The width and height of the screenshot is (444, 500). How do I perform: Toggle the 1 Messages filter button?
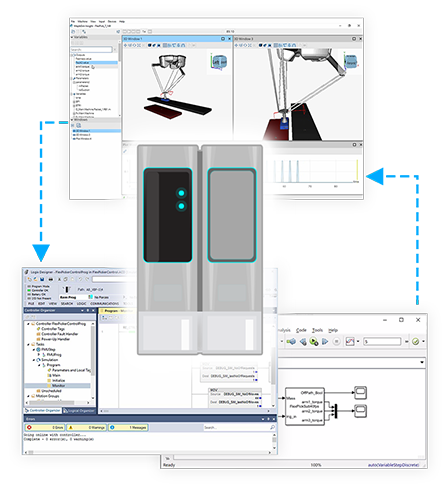[x=128, y=427]
